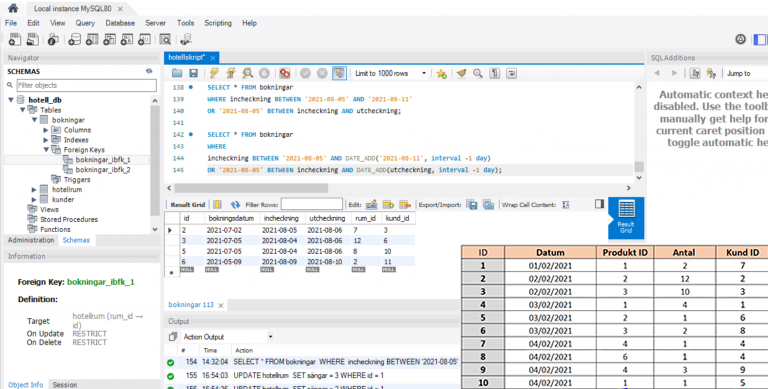Viewport: 768px width, 389px height.
Task: Create a new table icon
Action: click(92, 40)
